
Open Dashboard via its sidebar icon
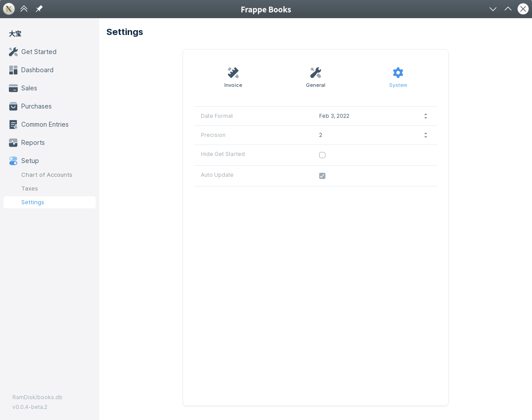[x=13, y=70]
